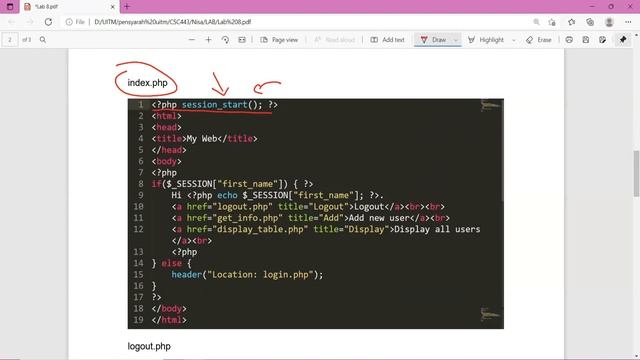
Task: Zoom in the PDF
Action: click(x=208, y=40)
